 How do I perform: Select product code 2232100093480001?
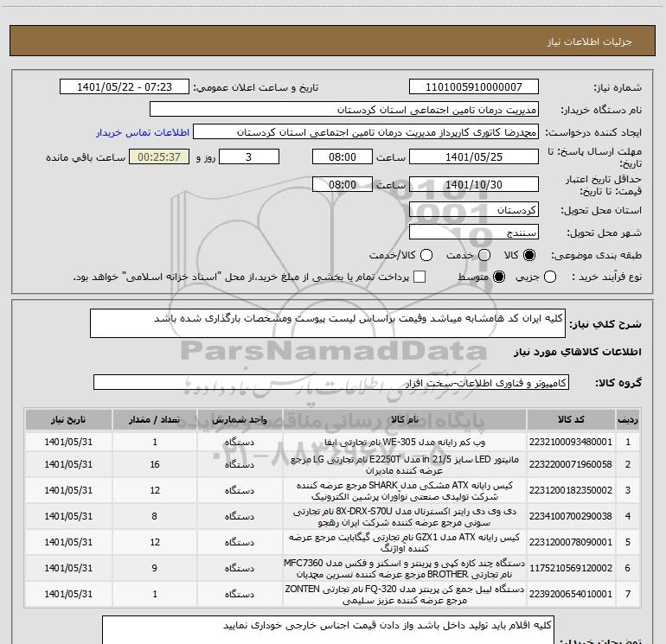(x=571, y=442)
